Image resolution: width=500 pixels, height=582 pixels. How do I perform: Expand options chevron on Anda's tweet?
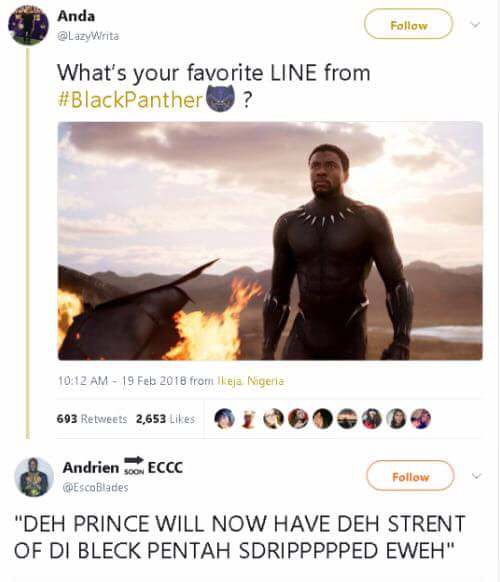click(475, 25)
